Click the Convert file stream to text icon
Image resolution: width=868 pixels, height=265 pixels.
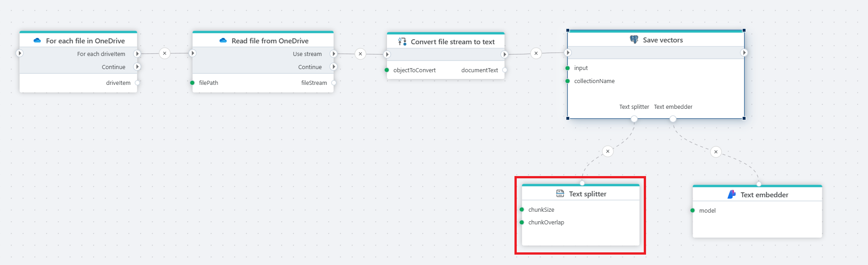pyautogui.click(x=402, y=42)
